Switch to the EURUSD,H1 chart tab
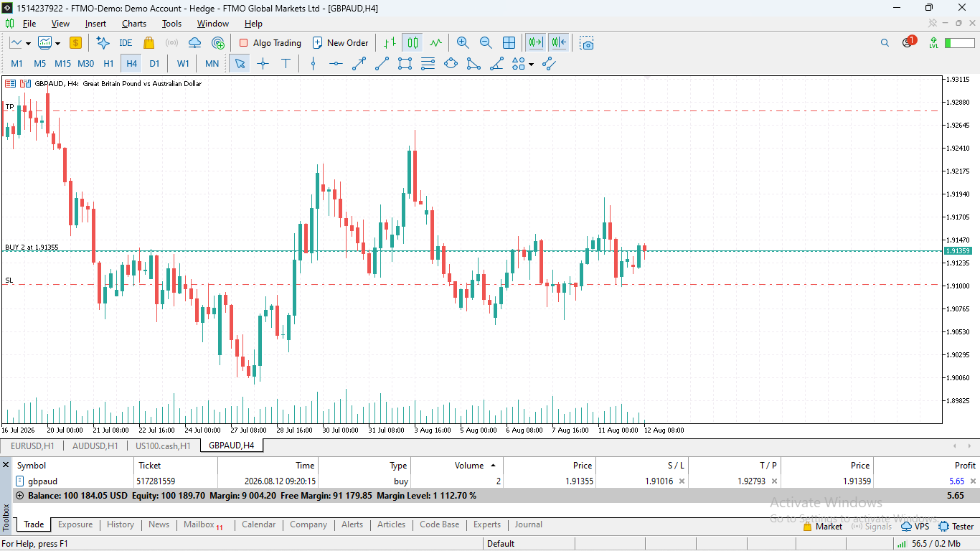Viewport: 980px width, 551px height. [x=32, y=446]
